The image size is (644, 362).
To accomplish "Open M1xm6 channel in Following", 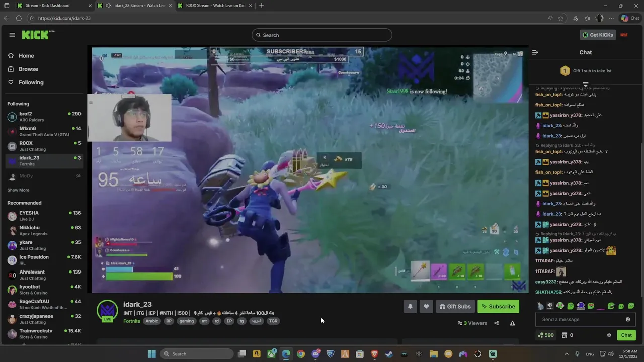I will 44,132.
